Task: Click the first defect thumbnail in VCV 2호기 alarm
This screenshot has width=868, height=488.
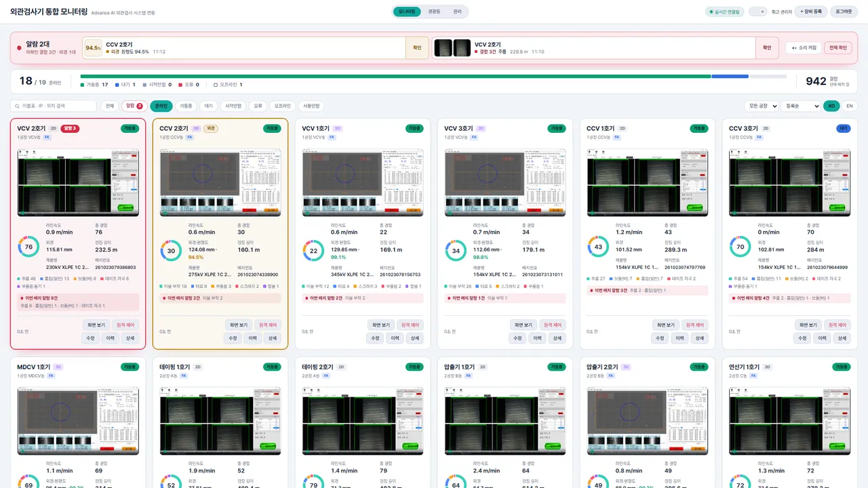Action: (443, 48)
